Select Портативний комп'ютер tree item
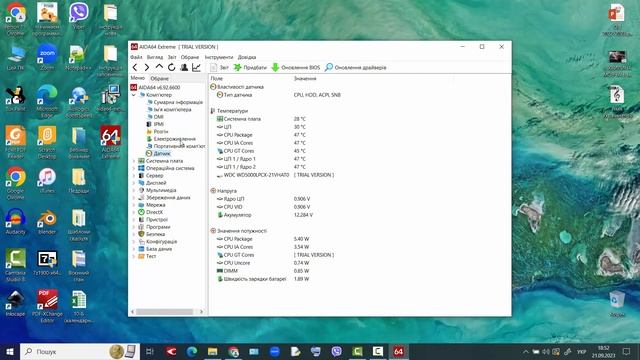Viewport: 640px width, 360px height. tap(176, 146)
